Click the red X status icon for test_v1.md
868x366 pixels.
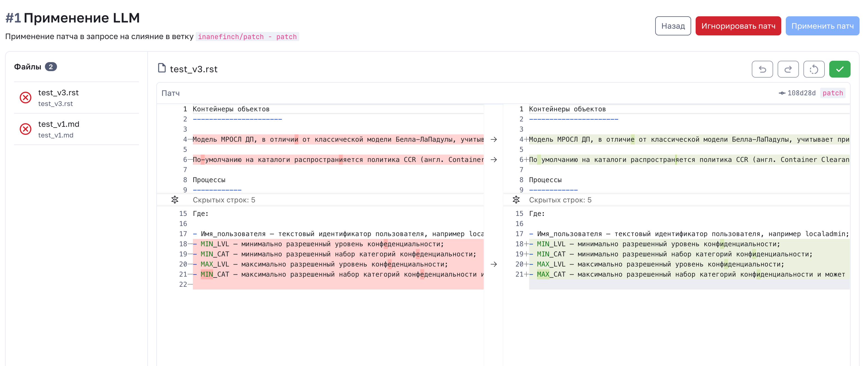pyautogui.click(x=26, y=129)
